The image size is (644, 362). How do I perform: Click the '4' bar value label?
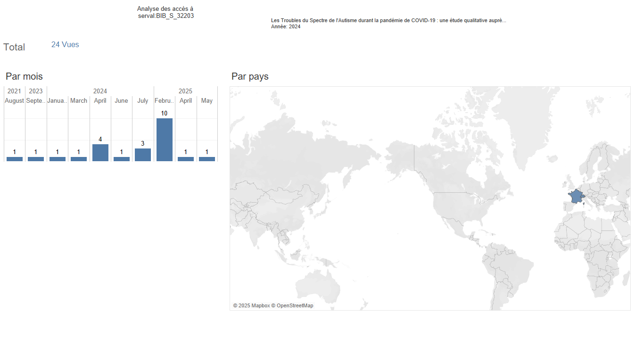(x=100, y=140)
